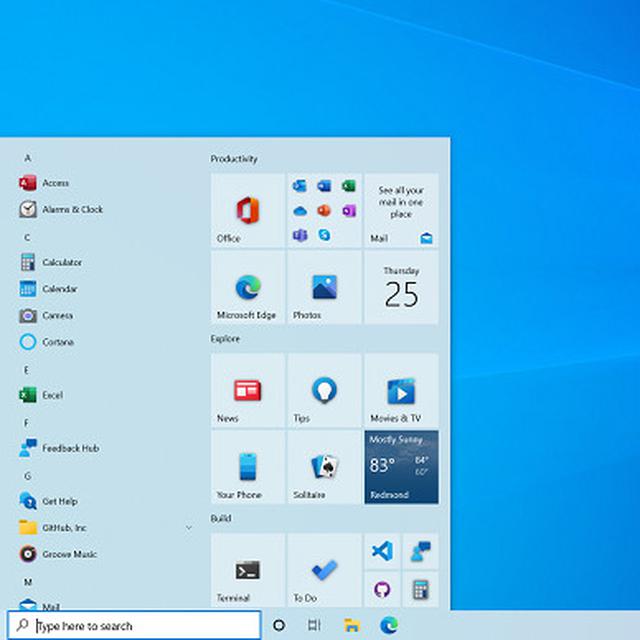Launch the Tips tile
This screenshot has width=640, height=640.
click(x=324, y=391)
